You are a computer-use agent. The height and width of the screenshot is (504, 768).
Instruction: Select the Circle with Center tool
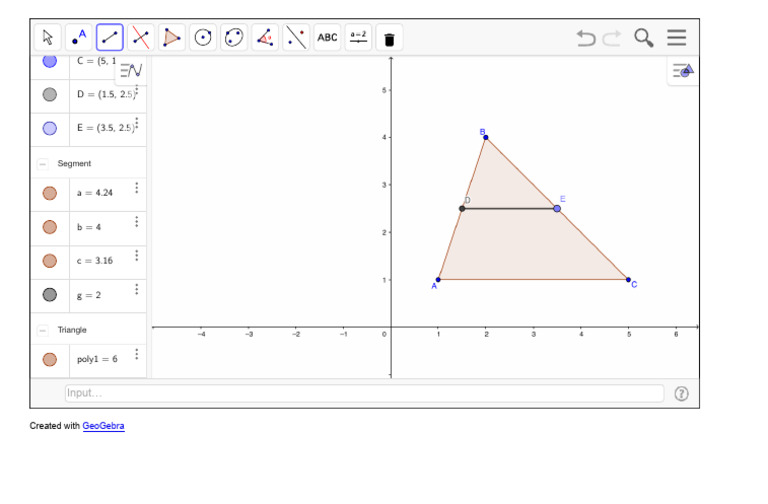point(203,37)
